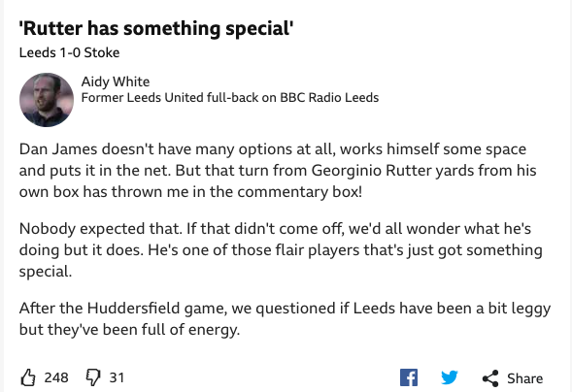The height and width of the screenshot is (392, 572).
Task: Share post via Facebook icon
Action: point(409,377)
